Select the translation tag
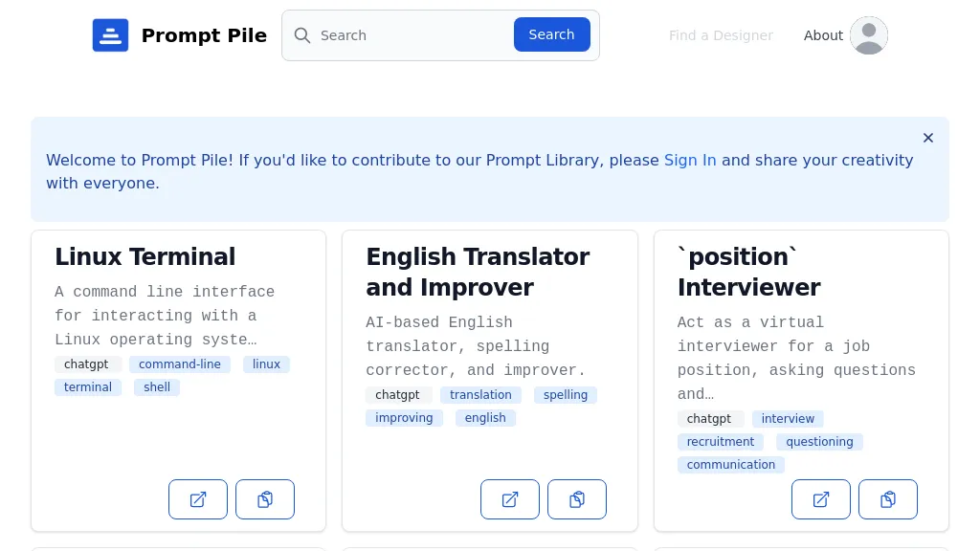980x551 pixels. click(x=480, y=395)
